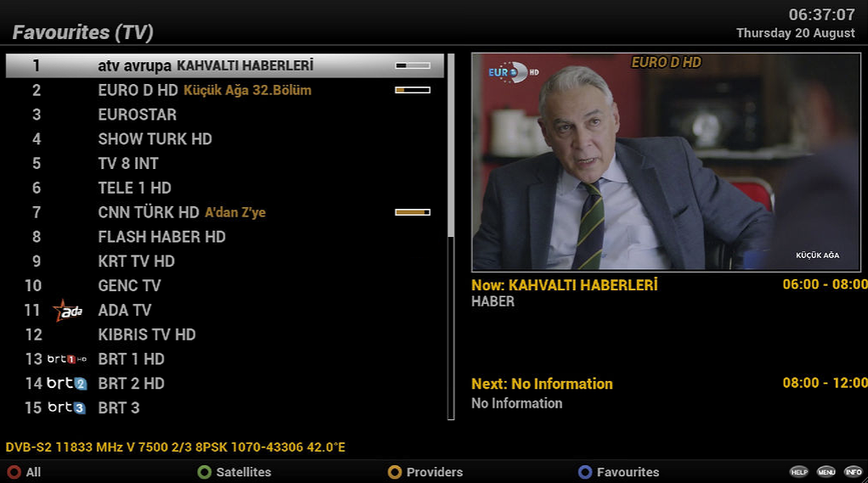
Task: Click CNN TÜRK HD programme progress bar
Action: click(x=413, y=212)
